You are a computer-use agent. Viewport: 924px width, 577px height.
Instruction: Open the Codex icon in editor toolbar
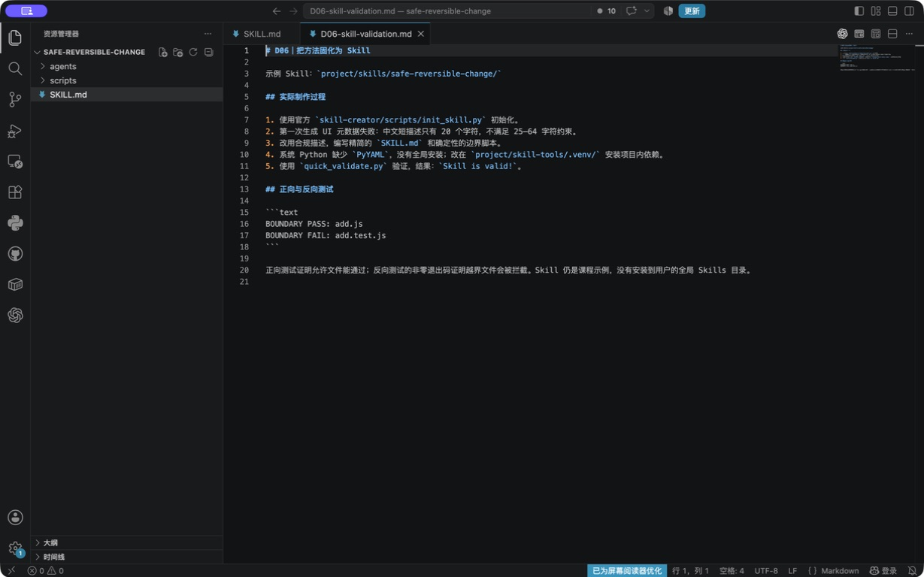(x=842, y=34)
